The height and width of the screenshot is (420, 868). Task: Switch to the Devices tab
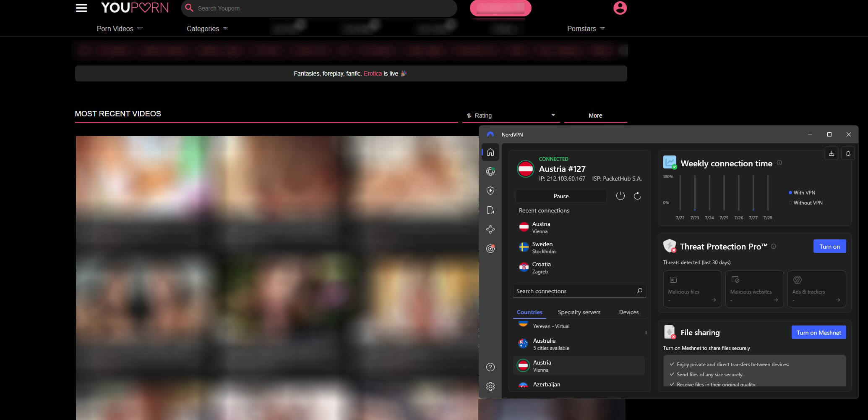tap(628, 312)
